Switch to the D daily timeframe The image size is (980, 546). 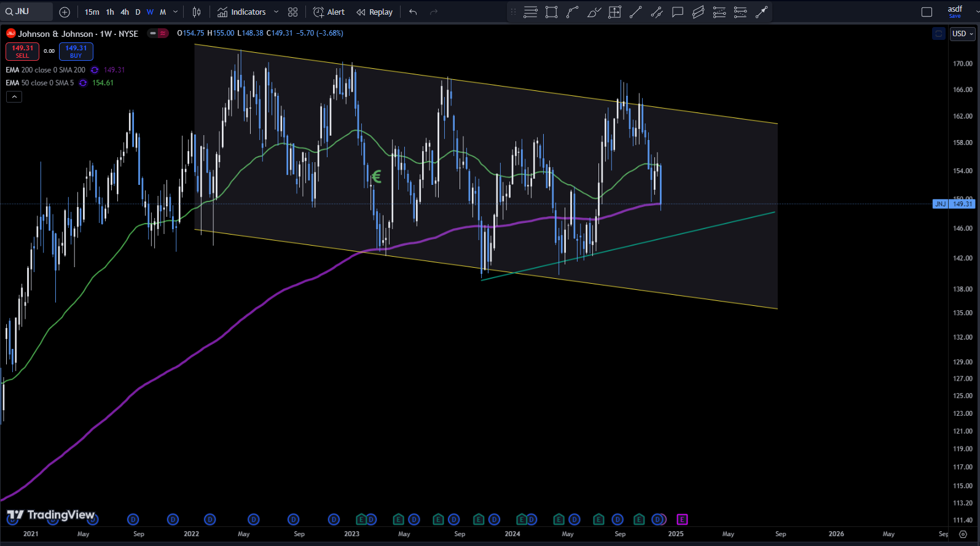(138, 12)
